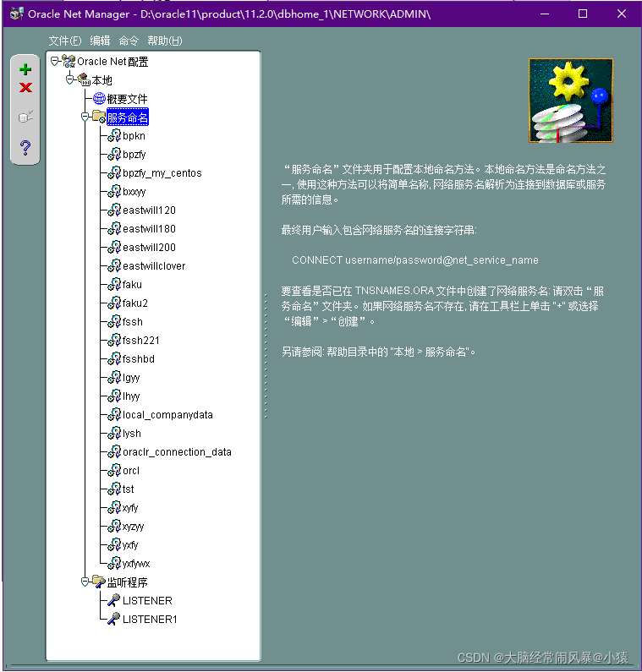642x672 pixels.
Task: Click the LISTENER microphone icon
Action: coord(113,600)
